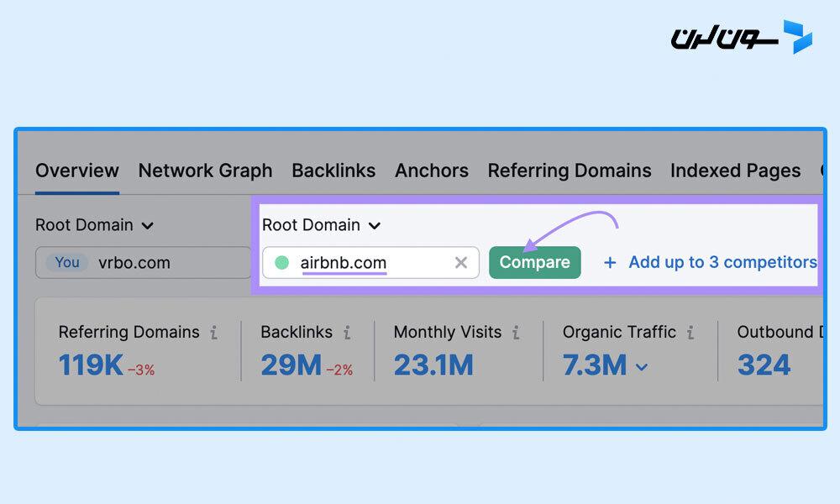Click the green Compare button
The width and height of the screenshot is (840, 504).
(x=534, y=262)
